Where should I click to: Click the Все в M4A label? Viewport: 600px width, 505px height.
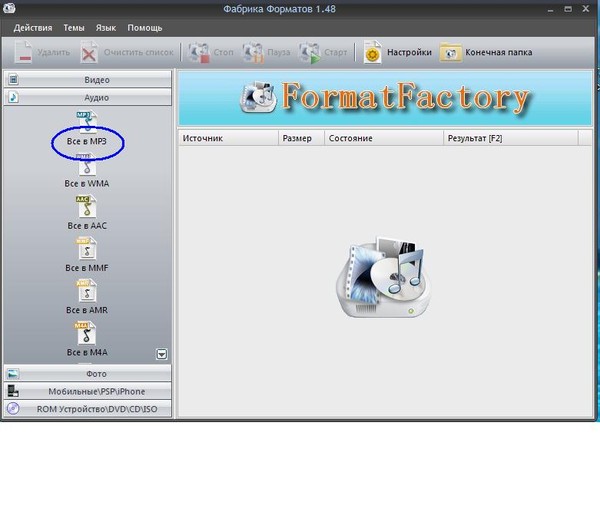(x=87, y=352)
